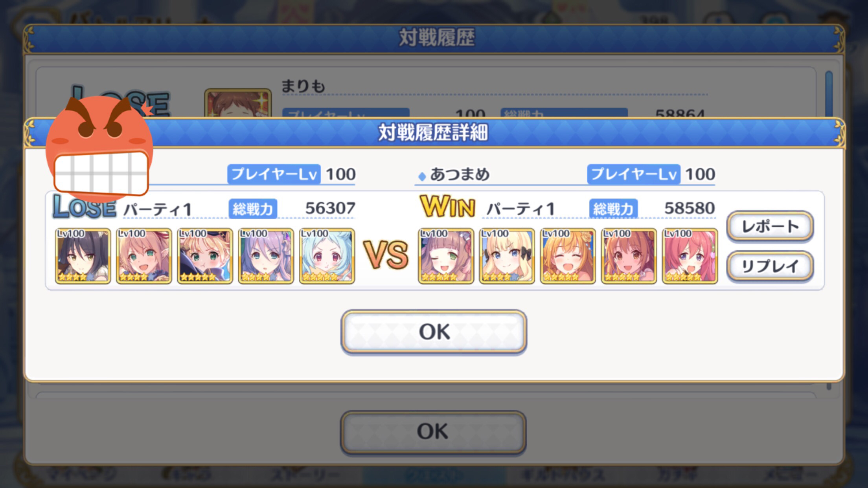Tap the orange-haired character with closed eyes
Image resolution: width=868 pixels, height=488 pixels.
click(x=568, y=256)
